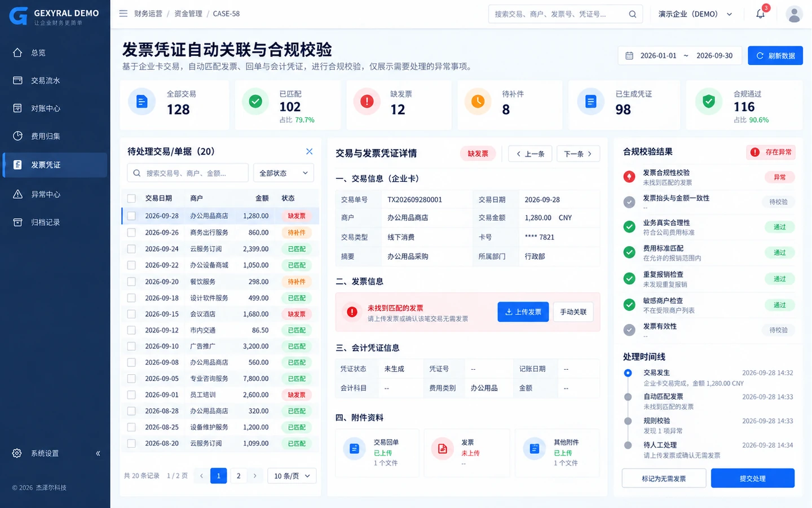Click the 对账中心 icon in sidebar

click(17, 108)
